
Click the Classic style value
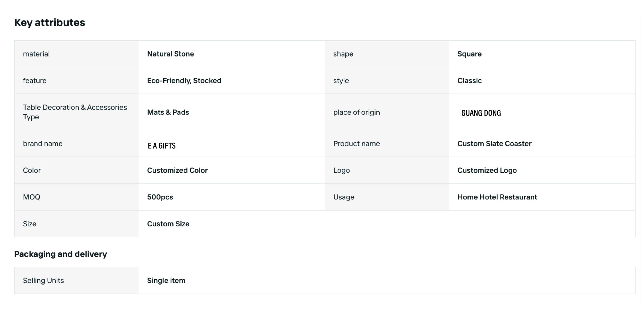coord(469,81)
